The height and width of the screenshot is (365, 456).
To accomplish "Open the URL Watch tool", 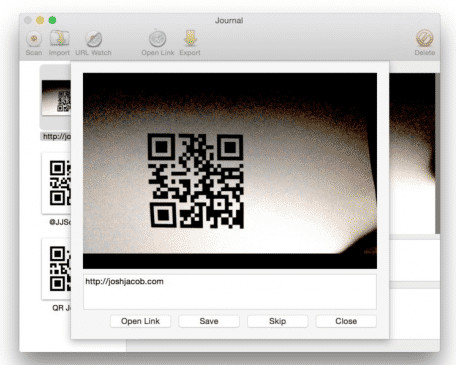I will pos(93,43).
